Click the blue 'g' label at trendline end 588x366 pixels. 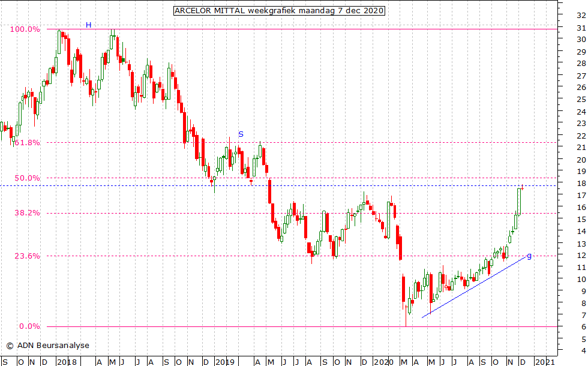click(x=529, y=256)
